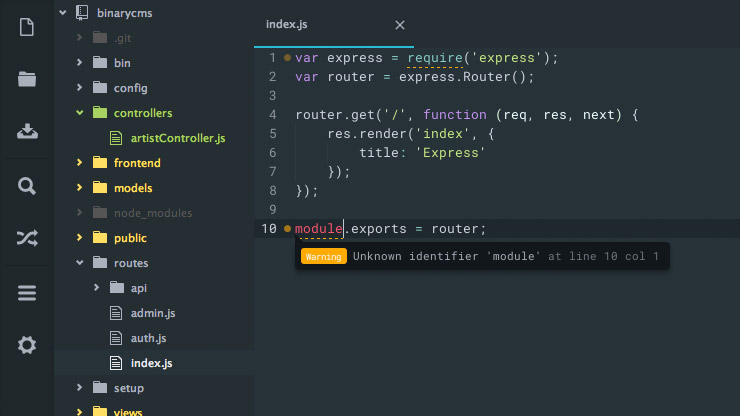740x416 pixels.
Task: Click the 'function' keyword on line 4
Action: coord(454,115)
